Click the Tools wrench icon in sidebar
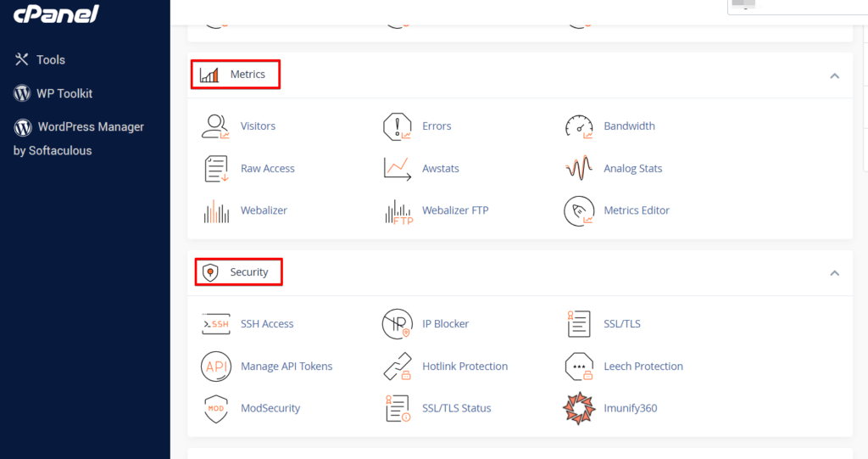This screenshot has width=868, height=459. point(21,59)
